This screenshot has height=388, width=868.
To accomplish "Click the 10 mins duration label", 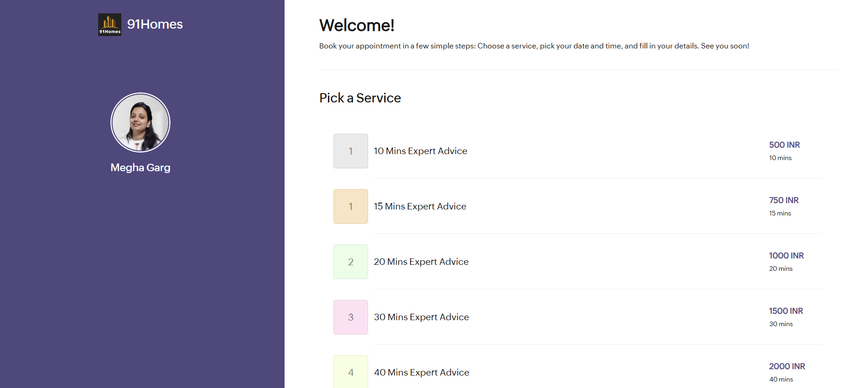I will 780,158.
